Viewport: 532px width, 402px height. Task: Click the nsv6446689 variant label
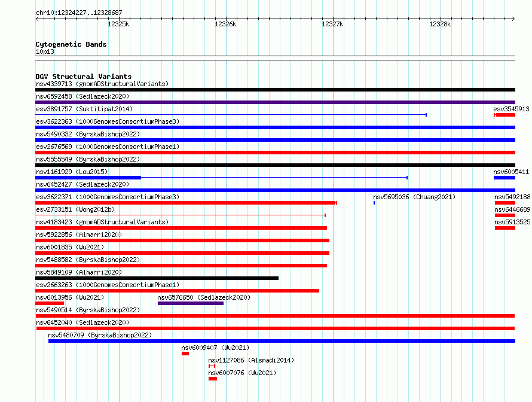point(512,209)
